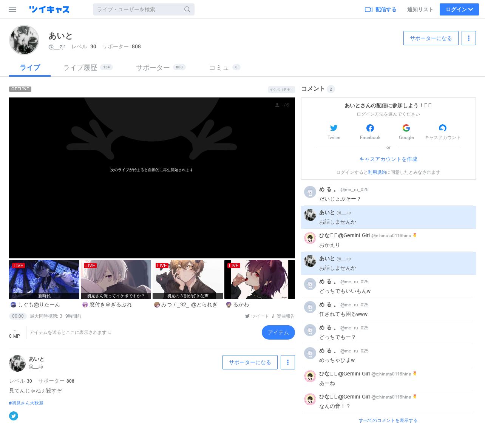
Task: Open the 新時代 live thumbnail
Action: point(44,280)
